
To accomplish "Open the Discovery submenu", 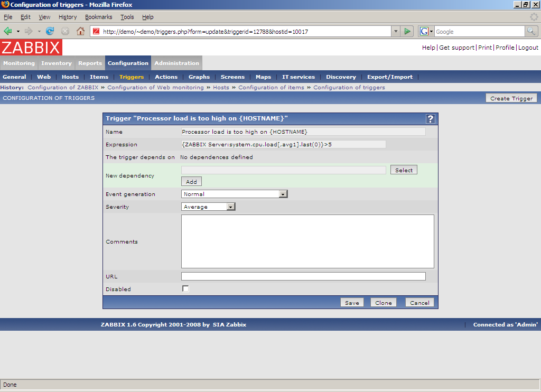I will (341, 77).
